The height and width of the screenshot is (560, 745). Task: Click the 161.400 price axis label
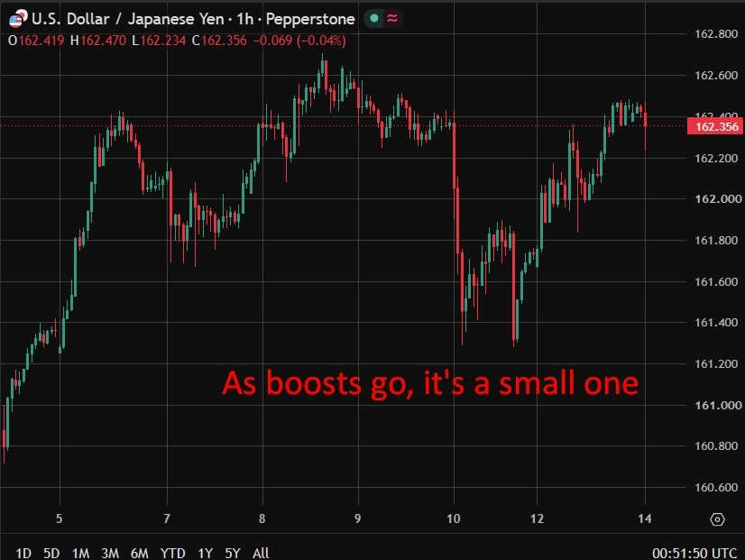click(716, 322)
